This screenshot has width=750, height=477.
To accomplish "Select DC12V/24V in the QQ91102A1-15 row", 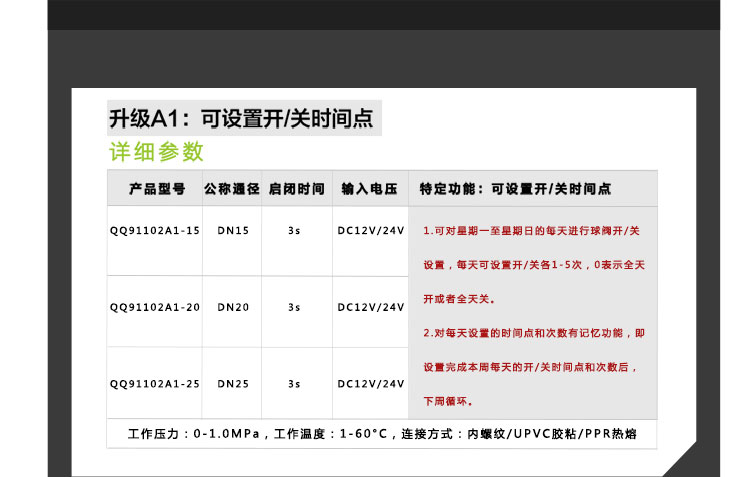I will (x=370, y=231).
